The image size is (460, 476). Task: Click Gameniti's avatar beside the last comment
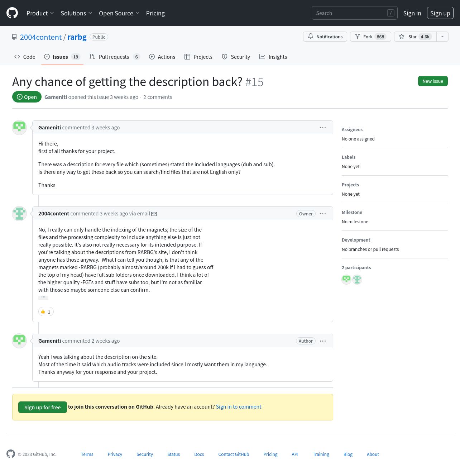19,341
